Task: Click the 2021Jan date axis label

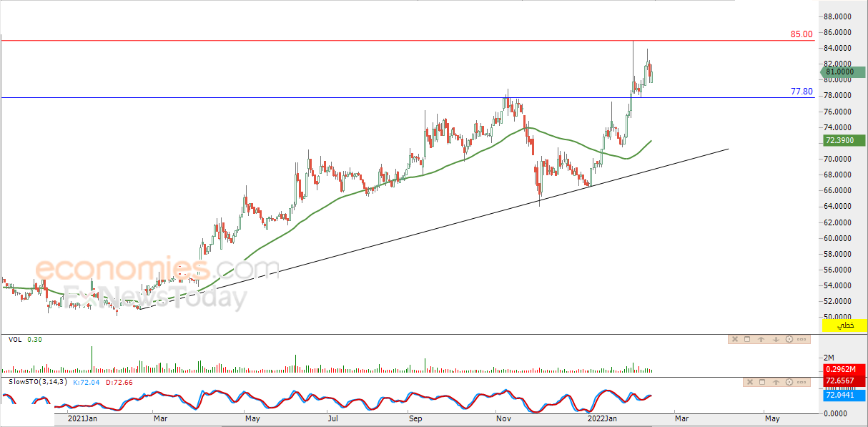Action: pos(82,418)
